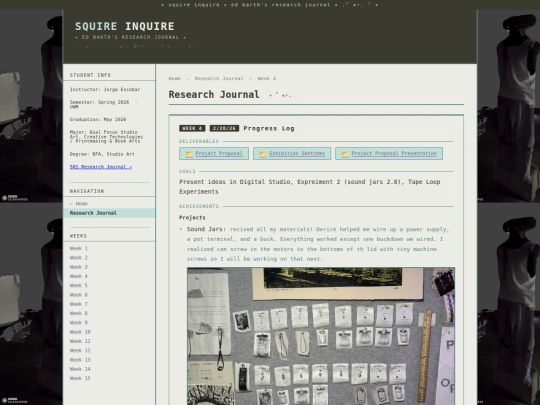Open Week 2 in weeks list
This screenshot has height=405, width=540.
tap(79, 258)
